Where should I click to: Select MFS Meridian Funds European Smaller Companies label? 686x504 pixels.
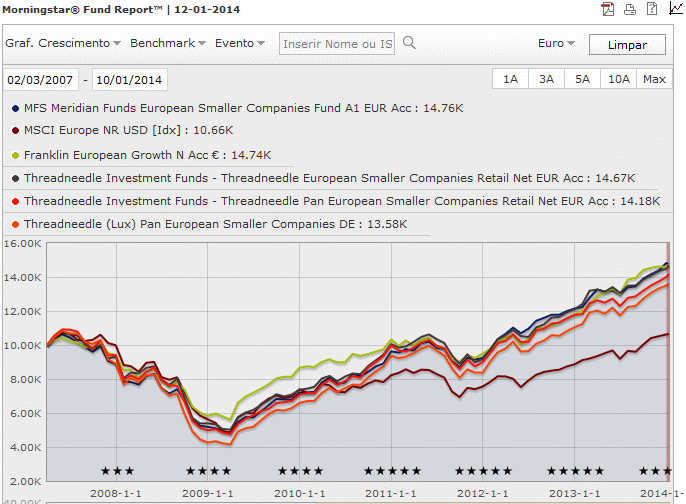243,108
